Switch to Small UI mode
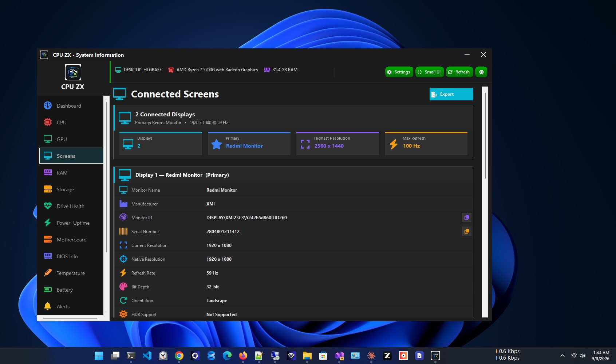616x364 pixels. (430, 72)
